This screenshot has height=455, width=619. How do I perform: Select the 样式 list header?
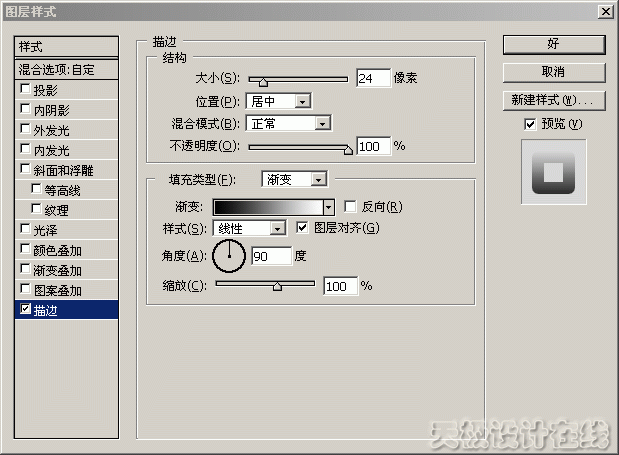[66, 47]
